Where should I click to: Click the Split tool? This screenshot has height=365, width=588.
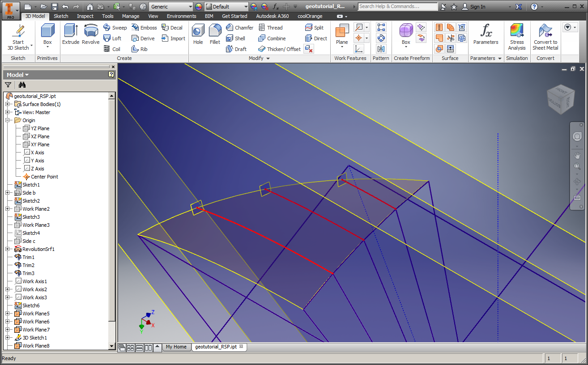click(x=314, y=28)
